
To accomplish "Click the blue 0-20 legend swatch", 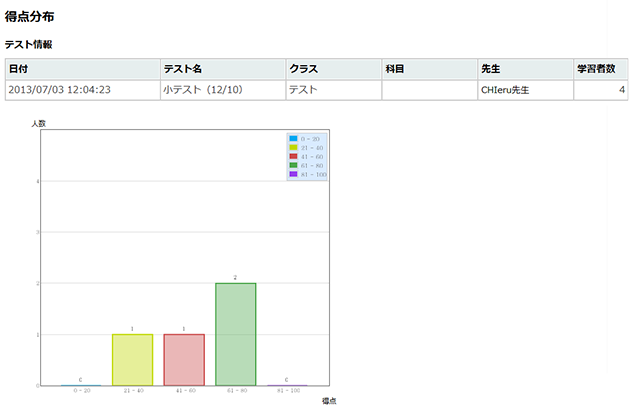I will tap(293, 138).
